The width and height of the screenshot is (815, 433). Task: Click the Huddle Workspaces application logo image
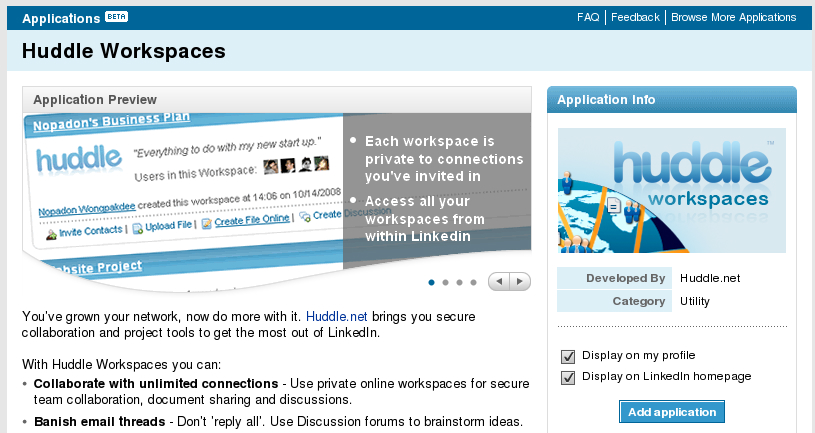[x=671, y=193]
